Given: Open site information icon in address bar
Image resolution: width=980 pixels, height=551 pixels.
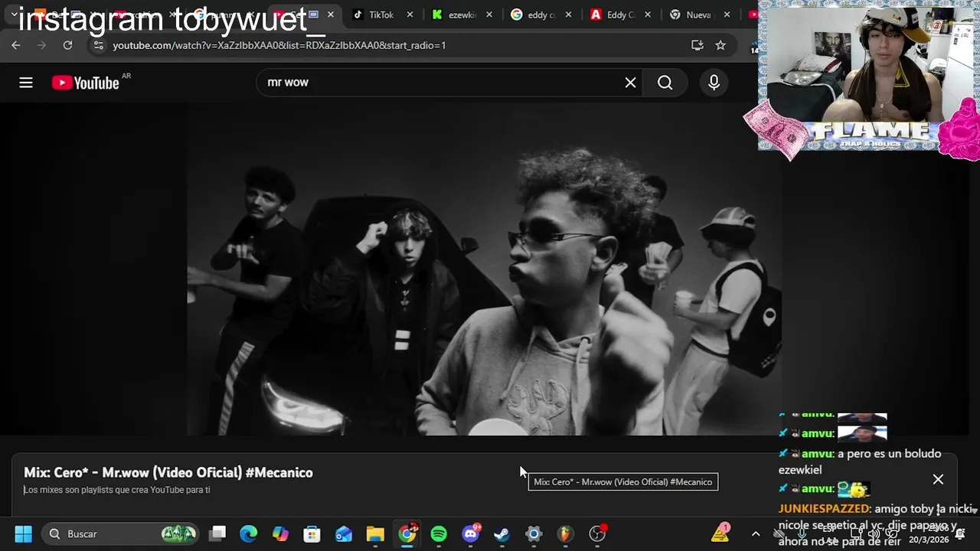Looking at the screenshot, I should click(97, 45).
